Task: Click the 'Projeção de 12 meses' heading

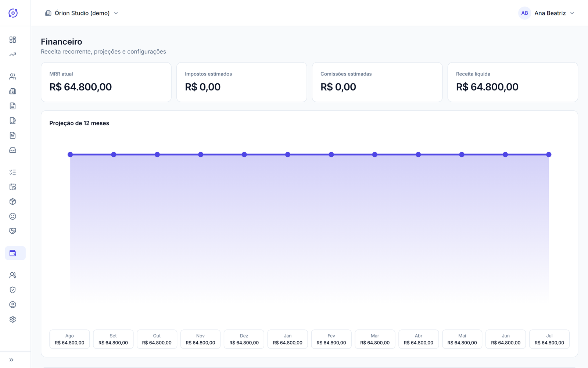Action: pyautogui.click(x=79, y=123)
